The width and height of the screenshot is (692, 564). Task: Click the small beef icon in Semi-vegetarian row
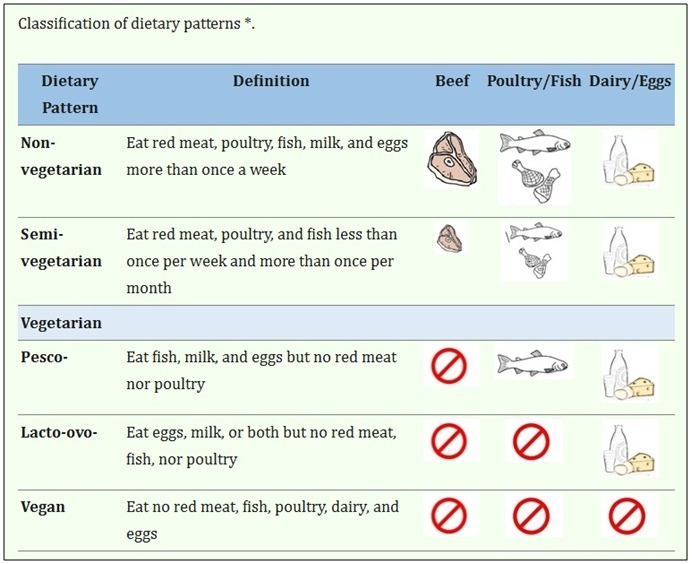pos(450,238)
